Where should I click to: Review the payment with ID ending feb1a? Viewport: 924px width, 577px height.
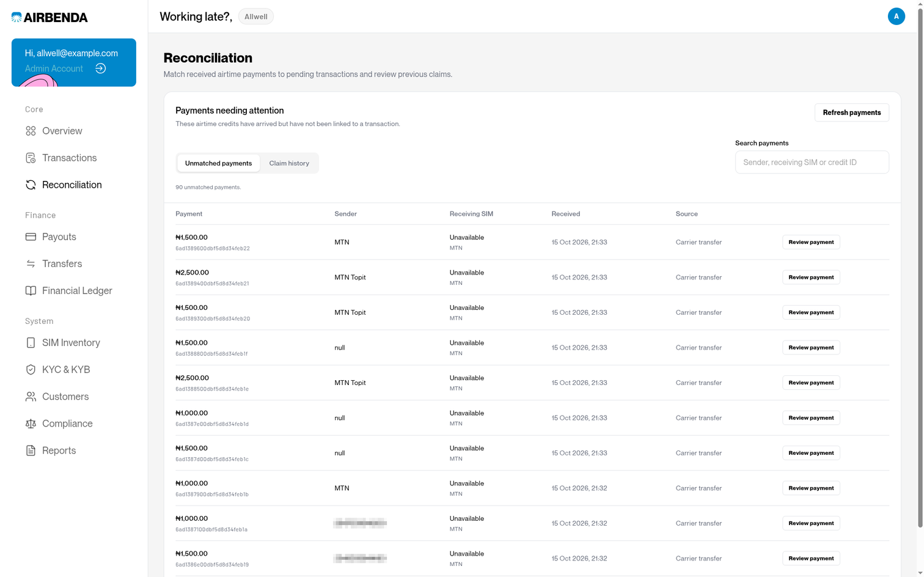pyautogui.click(x=811, y=523)
